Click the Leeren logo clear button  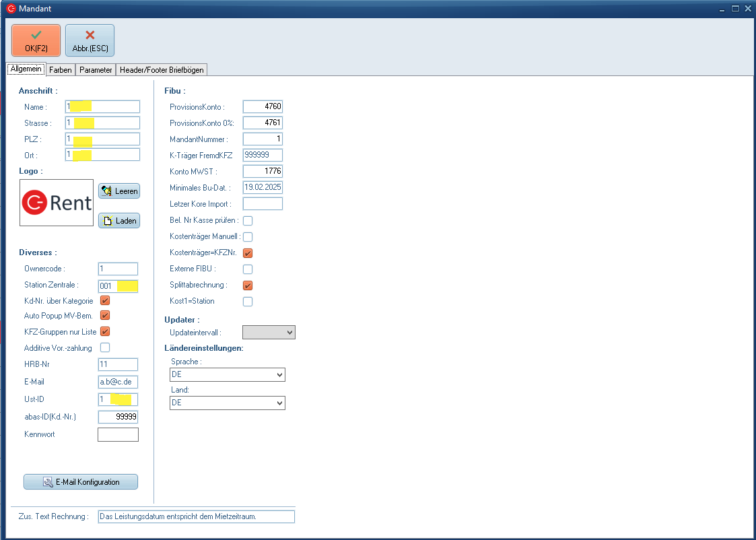point(119,191)
